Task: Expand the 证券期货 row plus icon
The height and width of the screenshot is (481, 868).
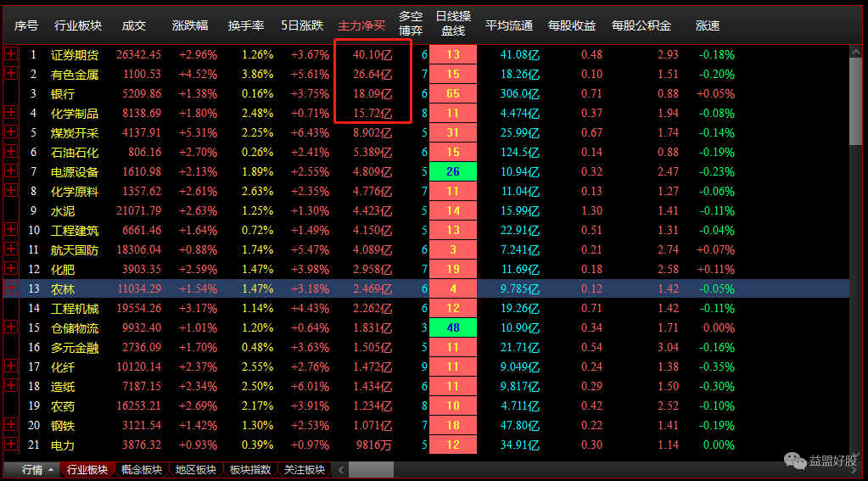Action: pos(11,54)
